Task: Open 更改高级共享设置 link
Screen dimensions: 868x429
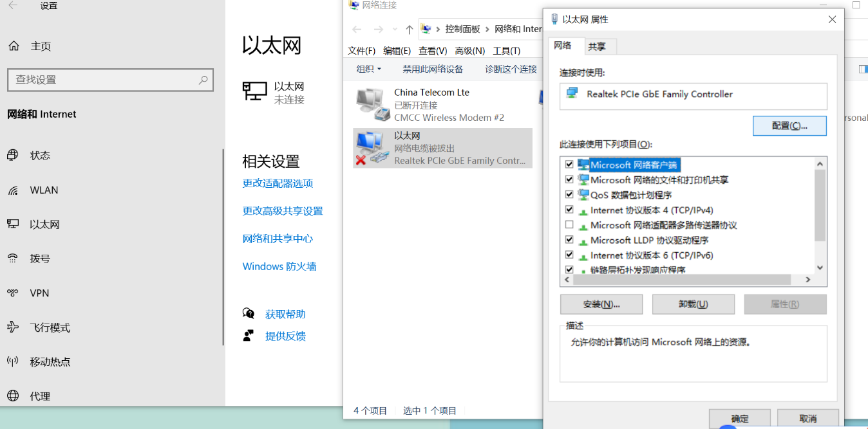Action: pyautogui.click(x=283, y=211)
